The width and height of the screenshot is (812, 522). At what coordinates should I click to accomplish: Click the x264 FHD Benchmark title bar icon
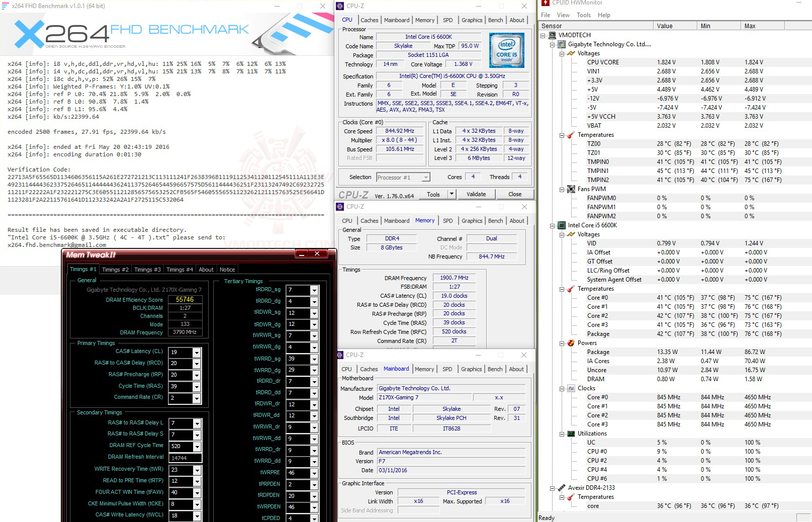pos(6,6)
